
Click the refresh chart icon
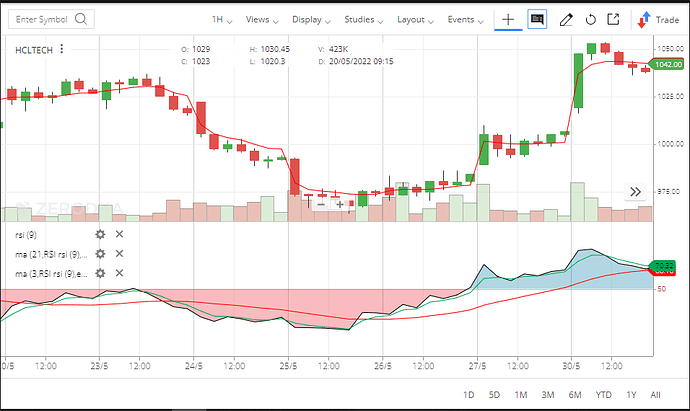point(591,20)
